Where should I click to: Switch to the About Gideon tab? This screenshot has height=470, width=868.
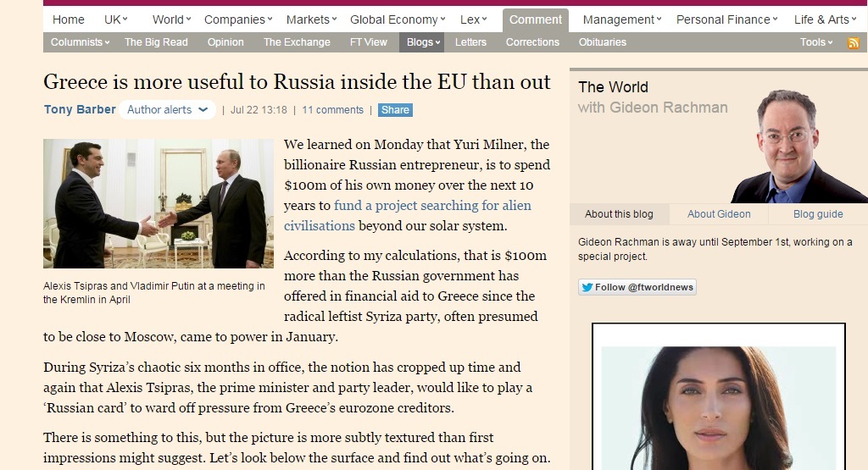click(x=719, y=214)
